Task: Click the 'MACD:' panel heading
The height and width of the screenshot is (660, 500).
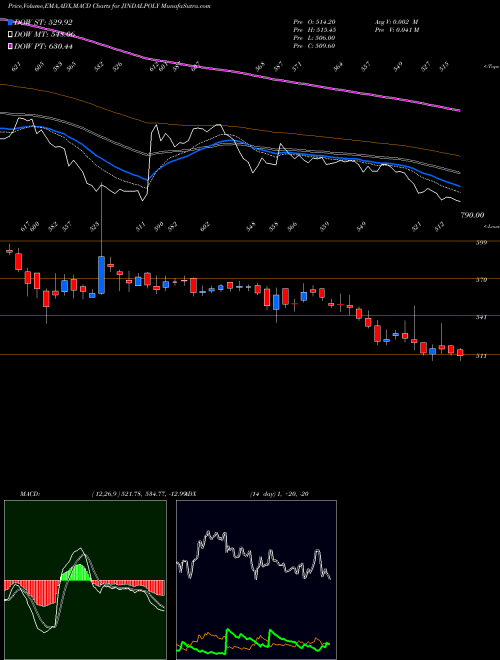Action: pos(30,494)
